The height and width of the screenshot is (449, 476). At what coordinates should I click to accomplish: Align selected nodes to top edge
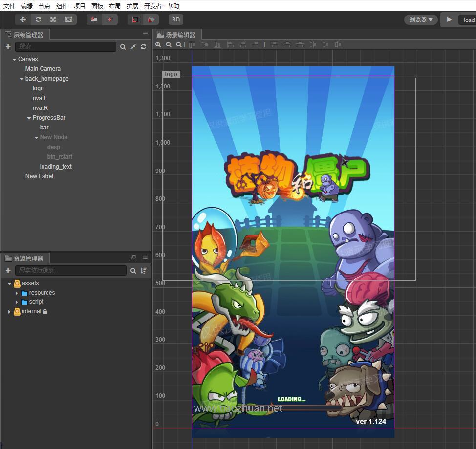pyautogui.click(x=192, y=45)
